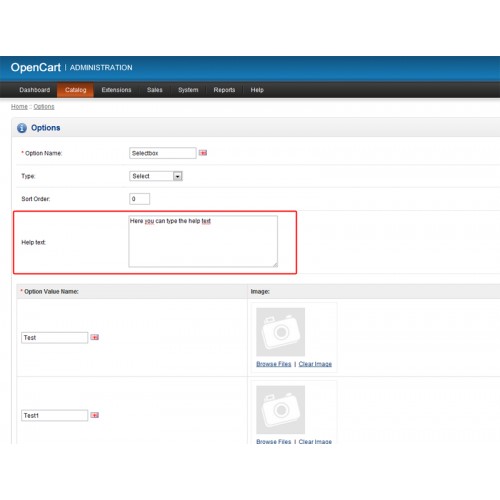Open the Sales menu
This screenshot has width=500, height=500.
point(155,90)
